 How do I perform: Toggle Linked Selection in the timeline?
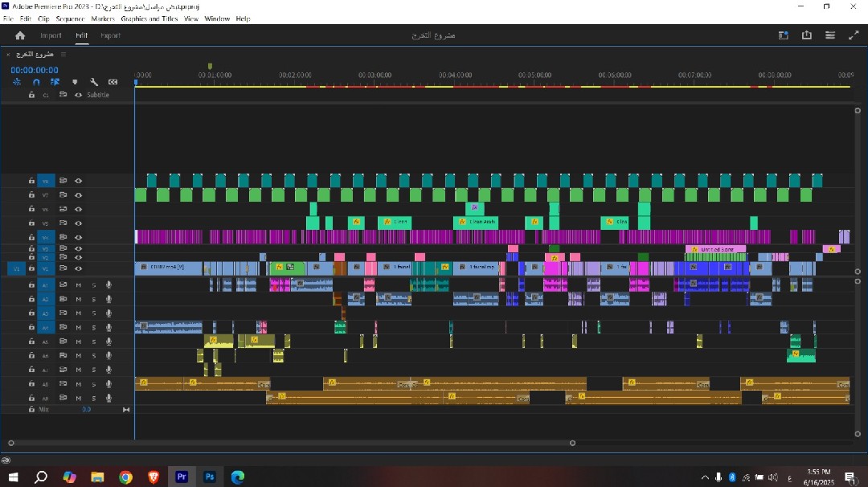pos(55,82)
